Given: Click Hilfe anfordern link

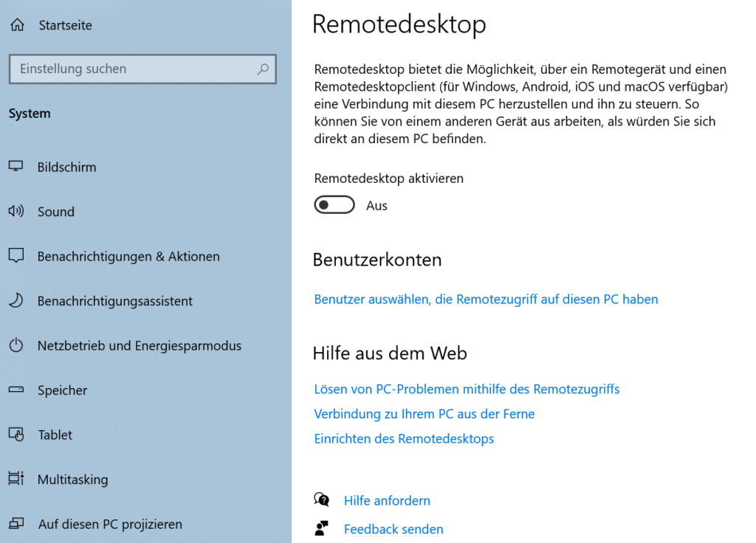Looking at the screenshot, I should [387, 501].
